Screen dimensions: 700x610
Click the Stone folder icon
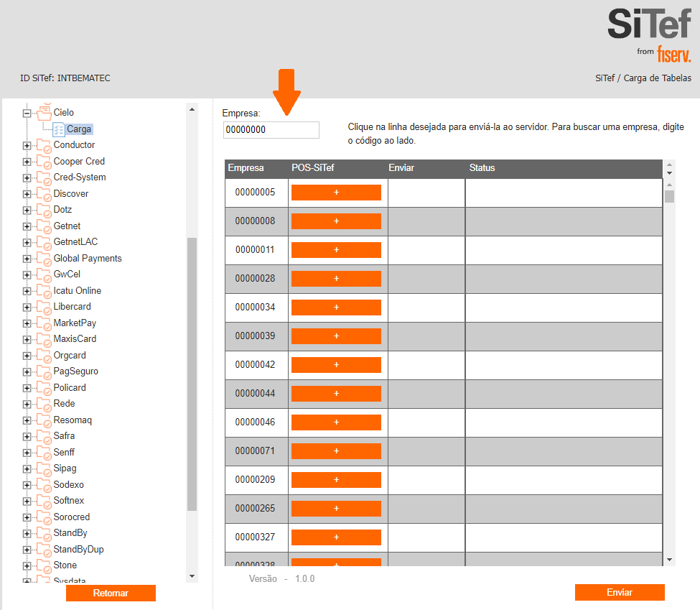click(x=44, y=565)
